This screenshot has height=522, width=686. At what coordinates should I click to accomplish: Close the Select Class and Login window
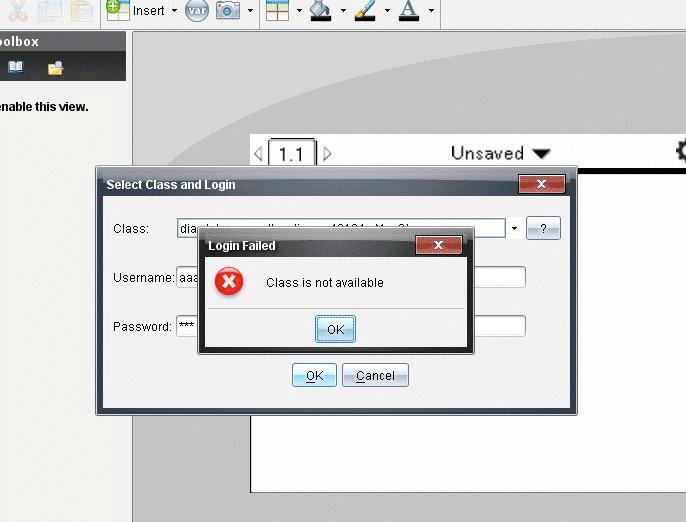[x=542, y=184]
